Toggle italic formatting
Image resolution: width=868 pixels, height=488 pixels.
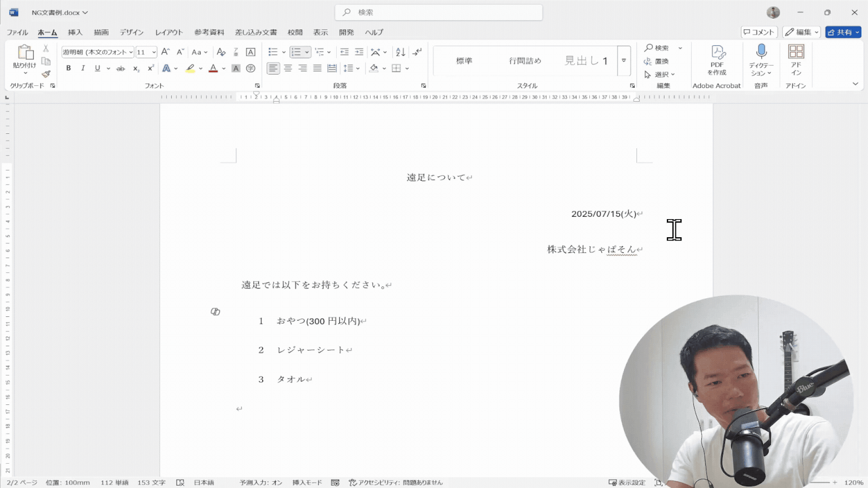[83, 68]
